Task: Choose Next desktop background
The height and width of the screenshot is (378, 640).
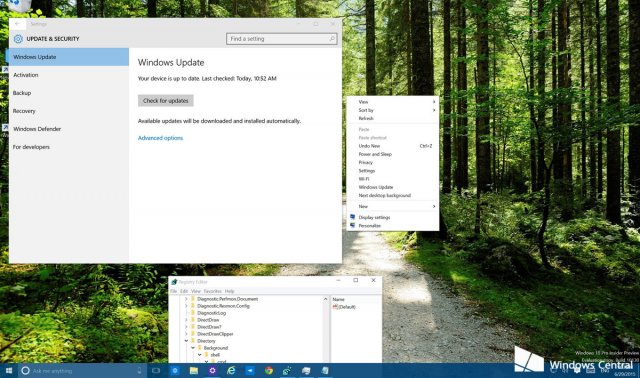Action: click(x=393, y=196)
